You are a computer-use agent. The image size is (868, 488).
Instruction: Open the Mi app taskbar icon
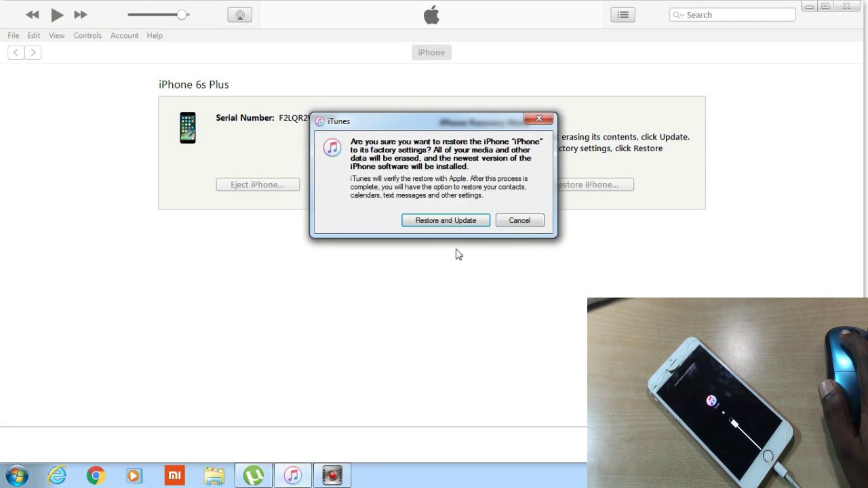point(174,476)
